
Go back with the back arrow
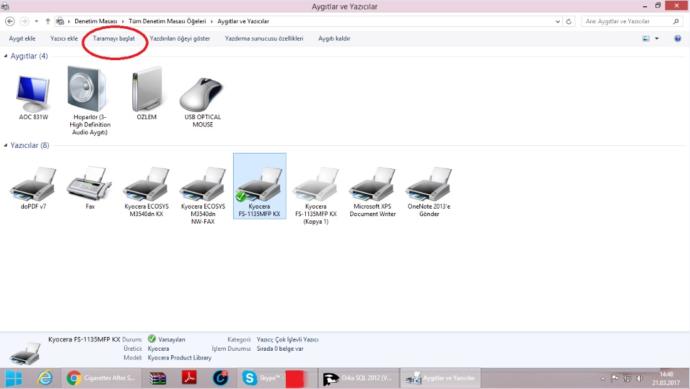tap(10, 21)
